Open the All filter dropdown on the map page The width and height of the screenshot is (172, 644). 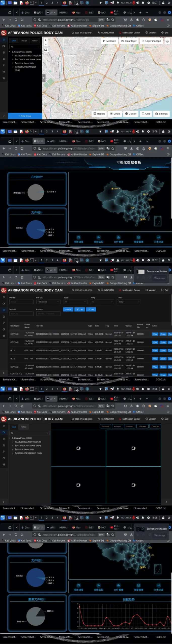25,47
